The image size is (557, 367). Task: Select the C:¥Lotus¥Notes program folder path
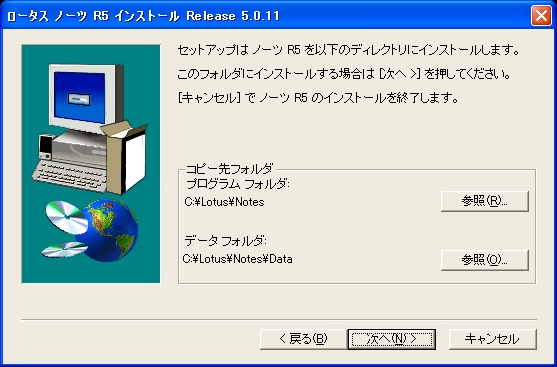pyautogui.click(x=225, y=202)
